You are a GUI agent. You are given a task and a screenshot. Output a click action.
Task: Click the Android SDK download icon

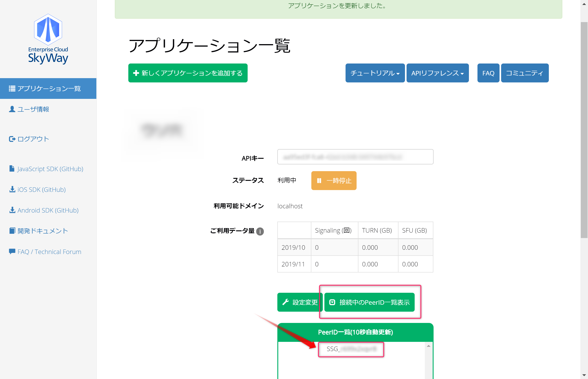12,210
